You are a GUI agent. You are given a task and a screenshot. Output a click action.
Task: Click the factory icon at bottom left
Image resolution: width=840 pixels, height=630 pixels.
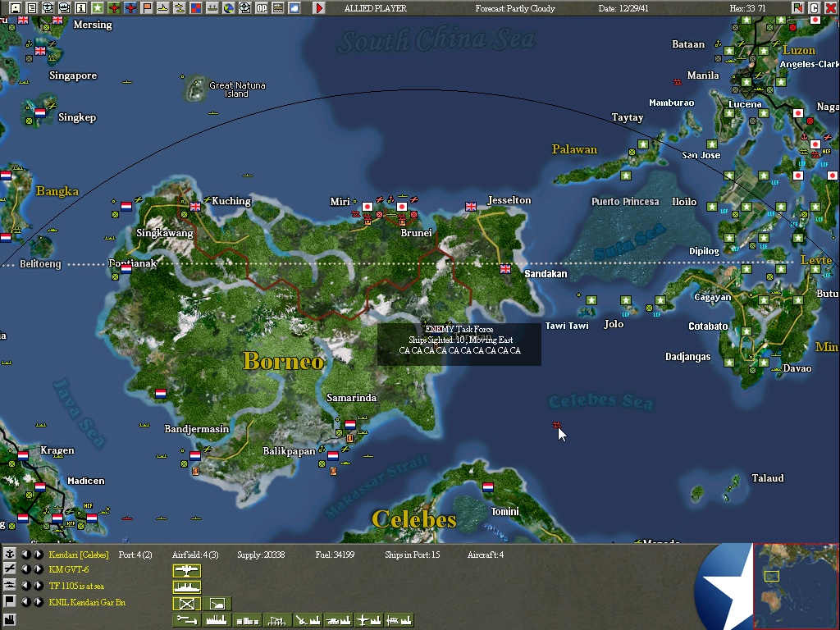10,620
